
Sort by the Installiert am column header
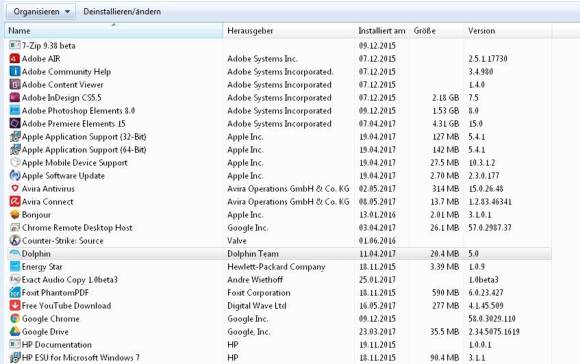(382, 31)
